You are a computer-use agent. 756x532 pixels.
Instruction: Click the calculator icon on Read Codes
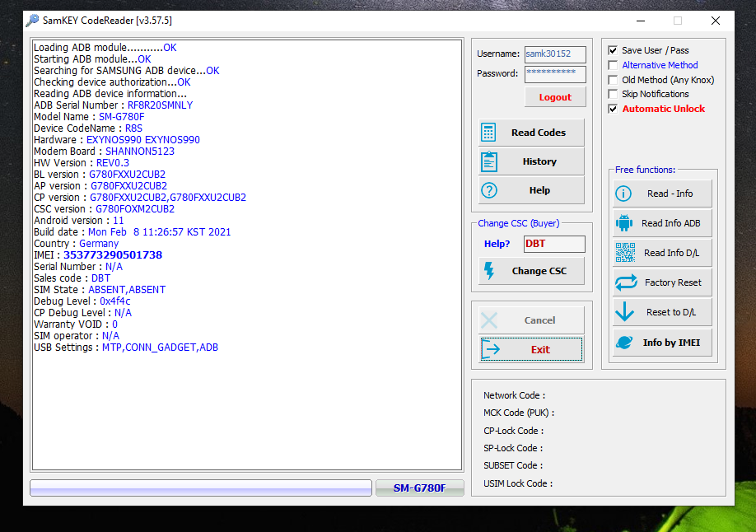click(488, 132)
